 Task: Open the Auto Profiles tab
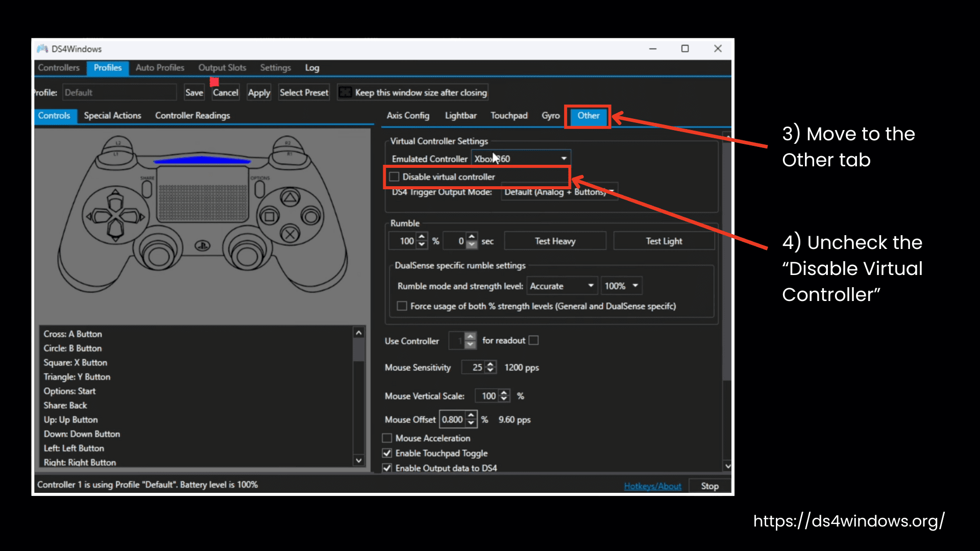160,68
